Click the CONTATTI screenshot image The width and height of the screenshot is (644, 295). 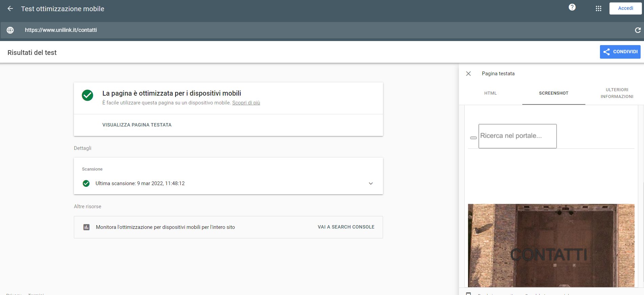coord(551,245)
